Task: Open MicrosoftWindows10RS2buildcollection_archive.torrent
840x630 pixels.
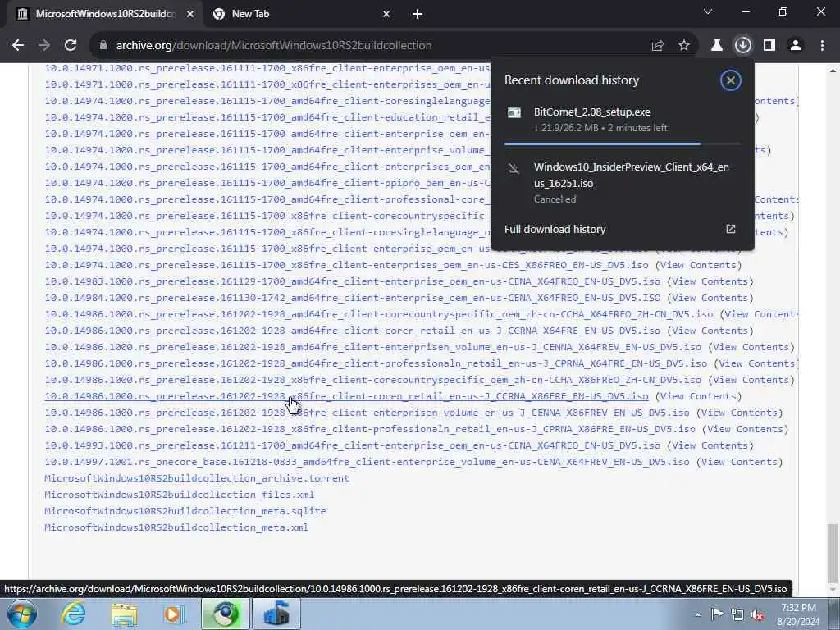Action: point(197,478)
